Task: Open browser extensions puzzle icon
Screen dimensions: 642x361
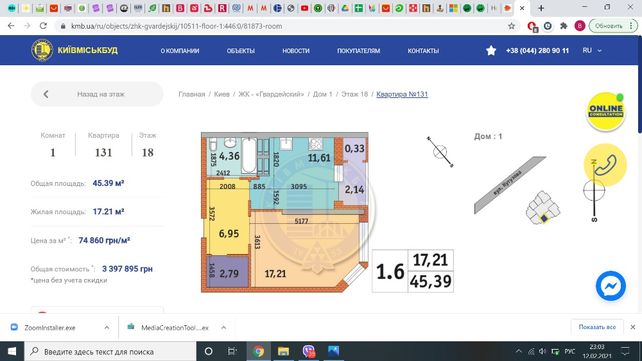Action: [x=564, y=26]
